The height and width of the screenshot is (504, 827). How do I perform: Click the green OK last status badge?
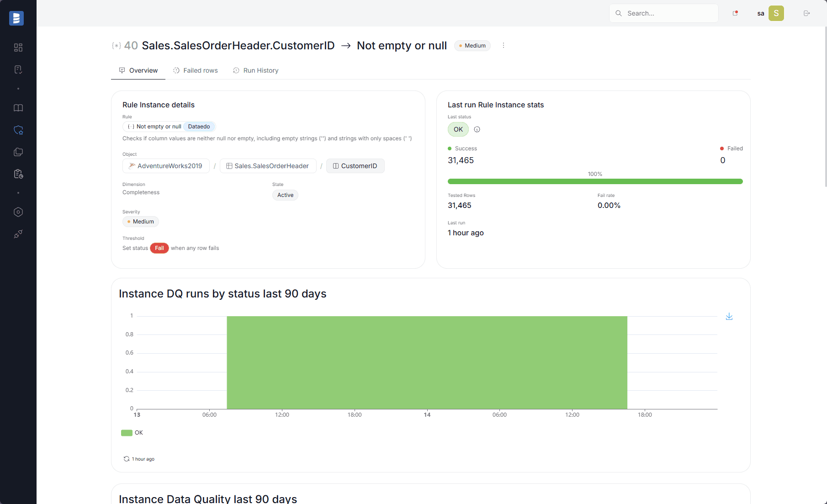click(x=458, y=129)
